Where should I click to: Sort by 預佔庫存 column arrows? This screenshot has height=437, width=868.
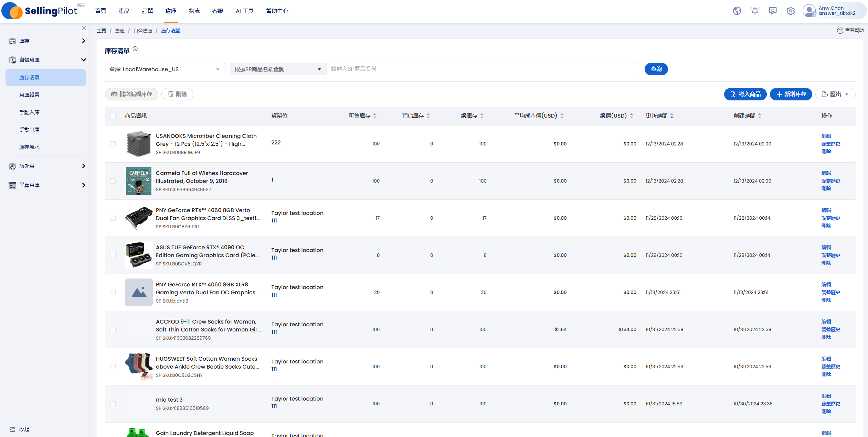pos(428,116)
